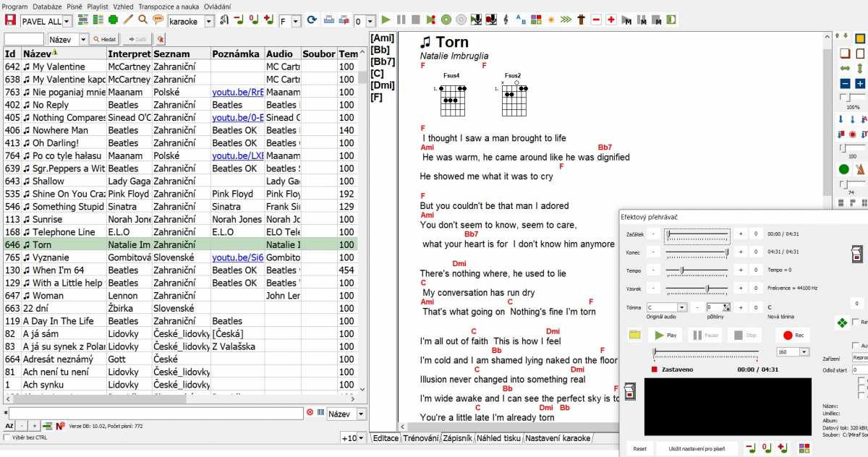The image size is (868, 457).
Task: Click the speech bubble comment icon
Action: (x=158, y=20)
